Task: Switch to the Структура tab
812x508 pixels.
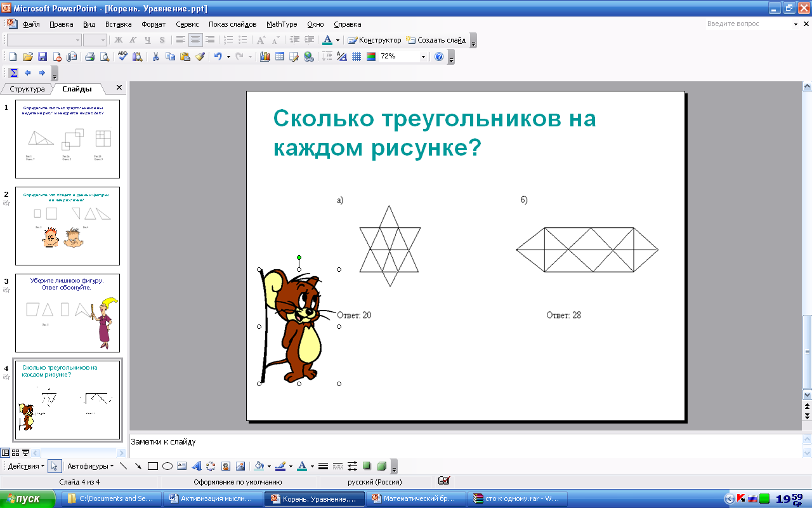Action: [27, 89]
